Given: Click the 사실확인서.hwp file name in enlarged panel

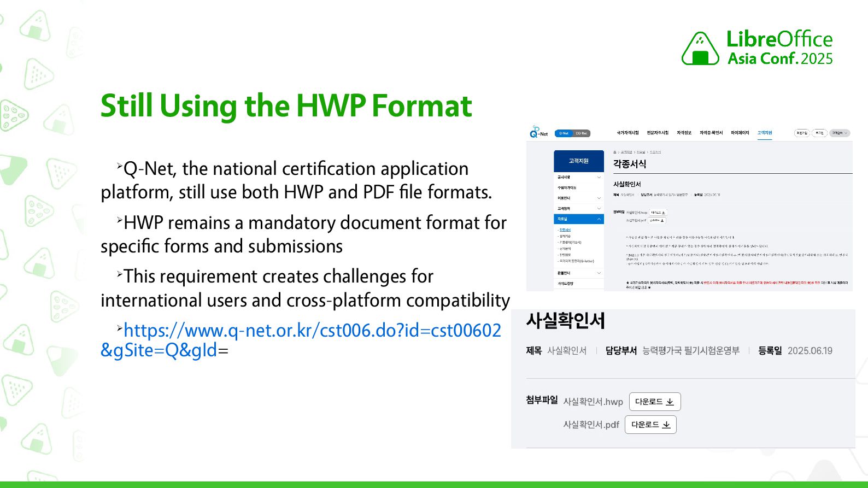Looking at the screenshot, I should [593, 402].
